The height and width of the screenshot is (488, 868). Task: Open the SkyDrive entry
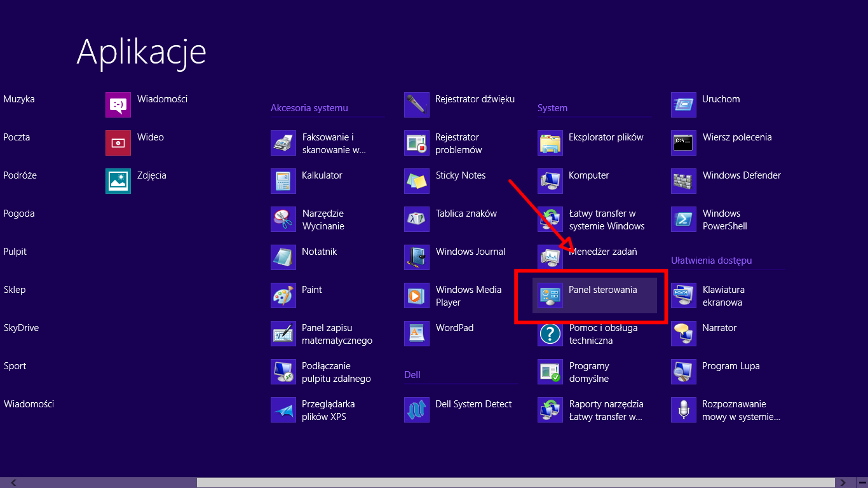[x=21, y=328]
